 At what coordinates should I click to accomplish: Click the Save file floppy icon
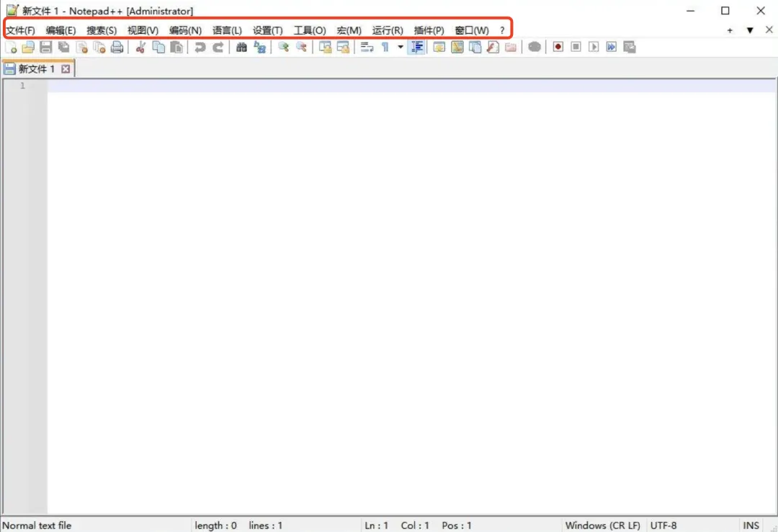click(x=46, y=47)
